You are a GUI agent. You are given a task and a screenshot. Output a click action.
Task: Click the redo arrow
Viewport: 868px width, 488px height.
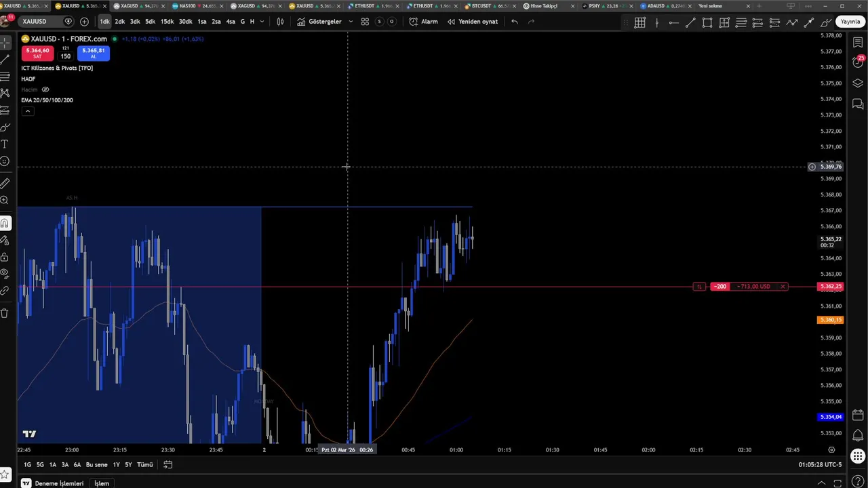pos(531,22)
